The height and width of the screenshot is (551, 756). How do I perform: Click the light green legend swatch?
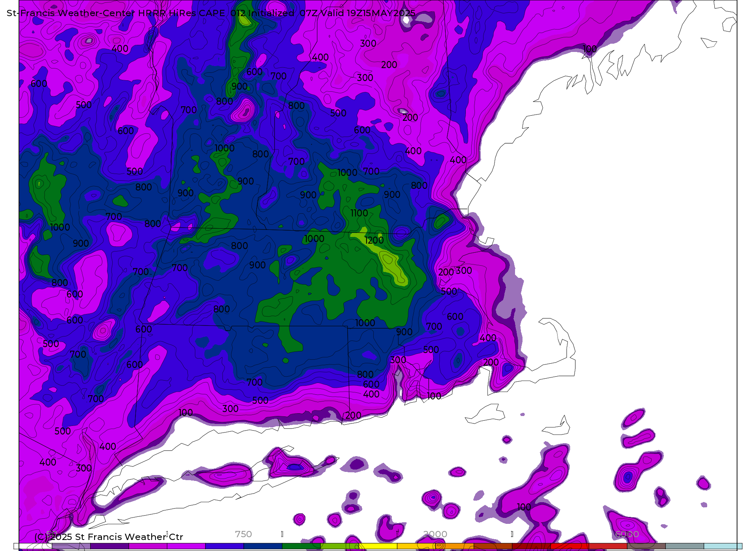340,546
